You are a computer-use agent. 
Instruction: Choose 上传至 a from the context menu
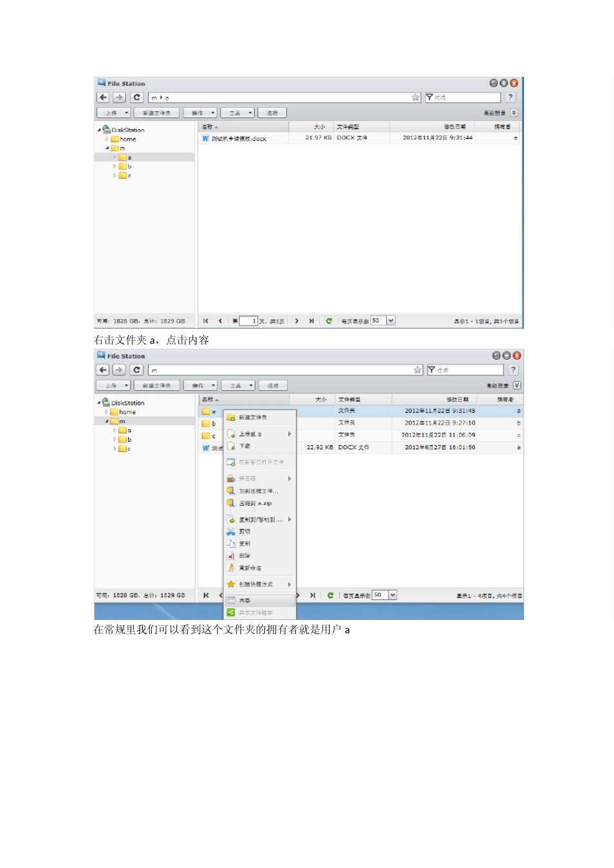260,434
